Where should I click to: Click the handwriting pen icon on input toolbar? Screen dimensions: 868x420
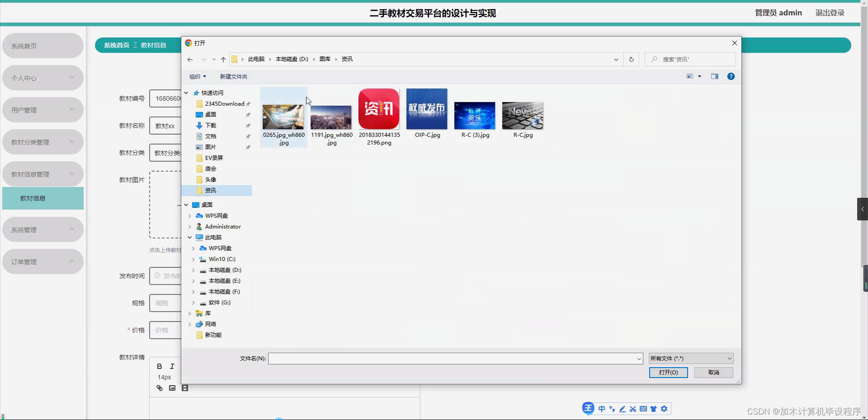622,409
